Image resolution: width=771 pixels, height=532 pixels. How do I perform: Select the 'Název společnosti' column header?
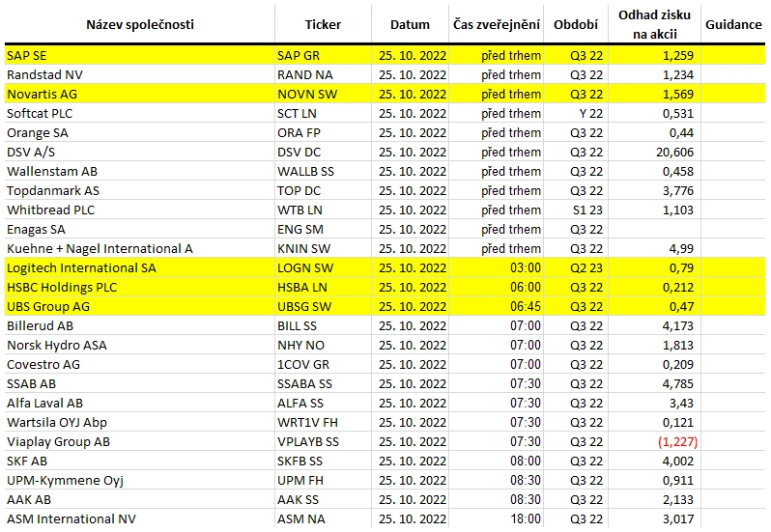[140, 24]
